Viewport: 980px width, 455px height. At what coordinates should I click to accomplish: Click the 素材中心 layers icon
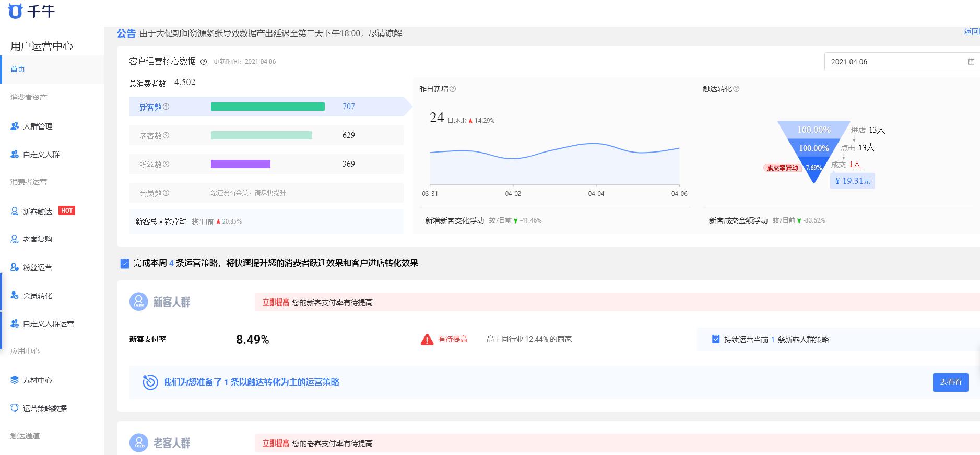(15, 380)
